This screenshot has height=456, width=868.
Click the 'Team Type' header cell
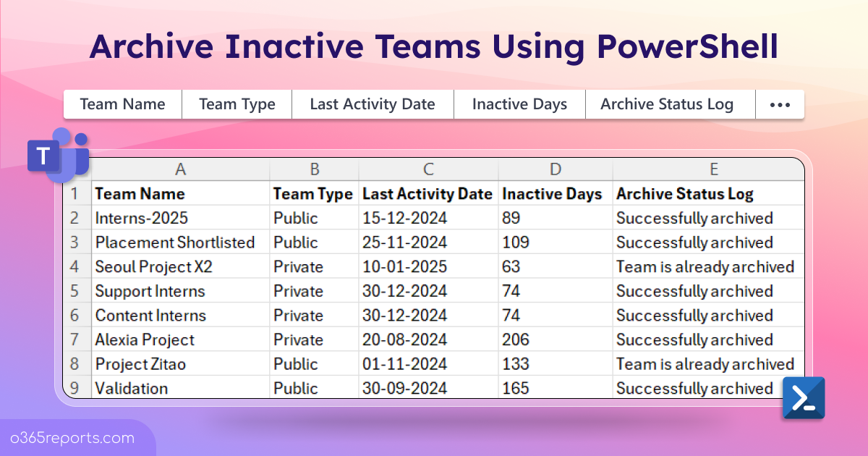315,193
